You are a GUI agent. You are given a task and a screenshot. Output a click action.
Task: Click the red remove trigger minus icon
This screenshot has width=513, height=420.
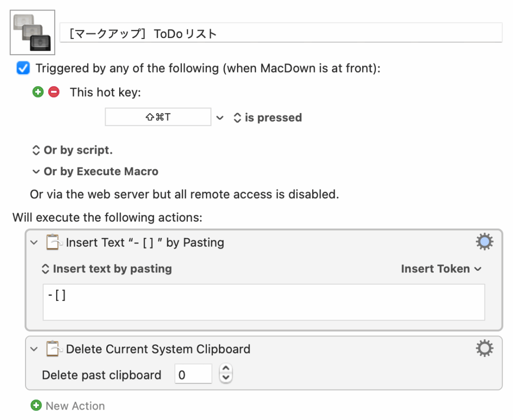(54, 92)
